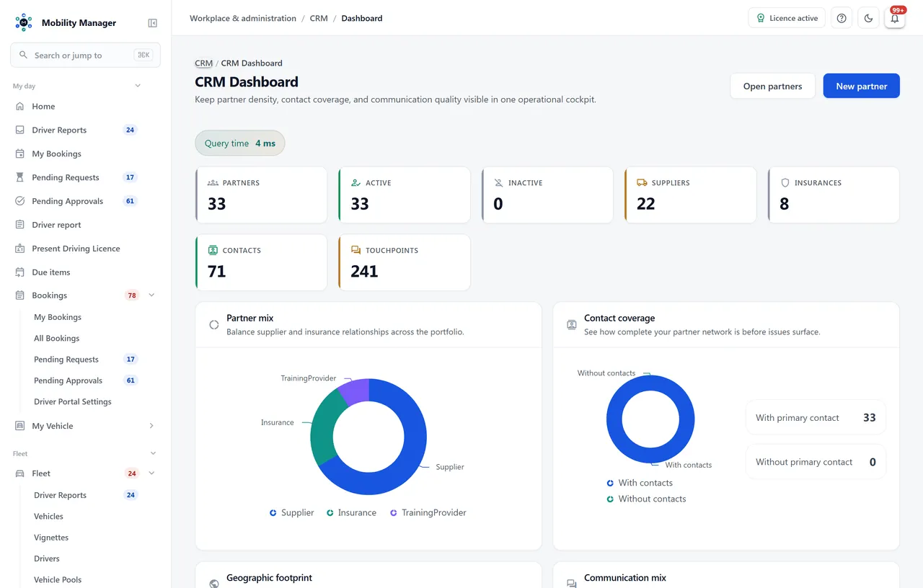Open notifications bell showing 99+
The image size is (923, 588).
tap(895, 18)
